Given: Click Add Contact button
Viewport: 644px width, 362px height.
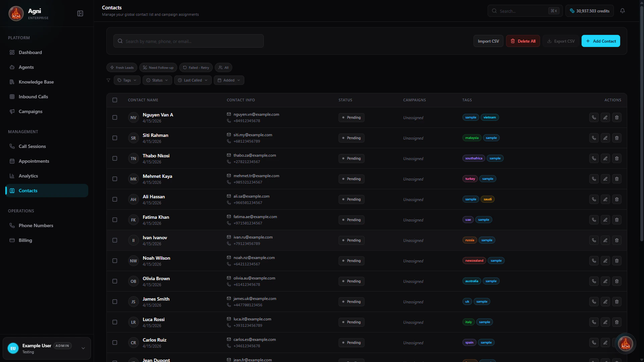Looking at the screenshot, I should coord(601,41).
